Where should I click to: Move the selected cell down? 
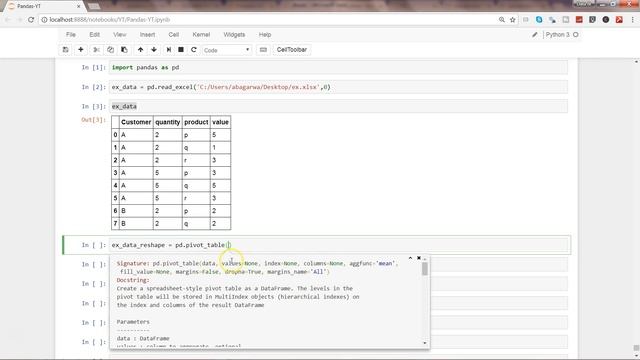tap(154, 50)
